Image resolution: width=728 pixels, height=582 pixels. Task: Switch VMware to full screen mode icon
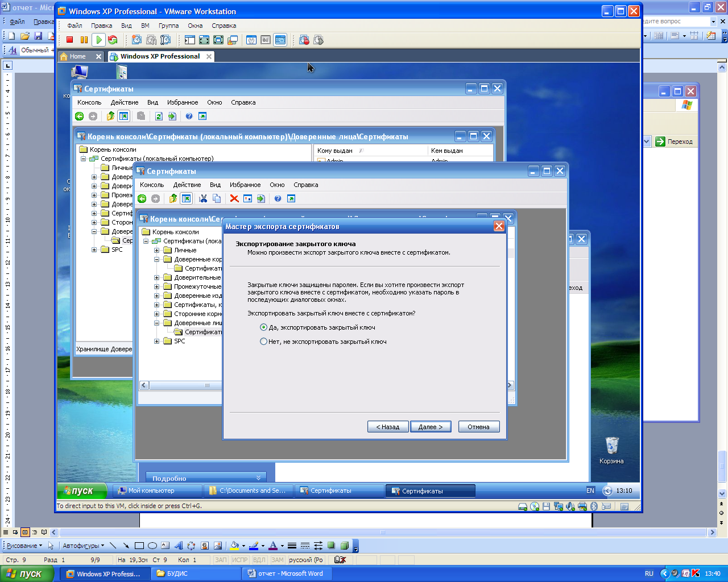218,40
